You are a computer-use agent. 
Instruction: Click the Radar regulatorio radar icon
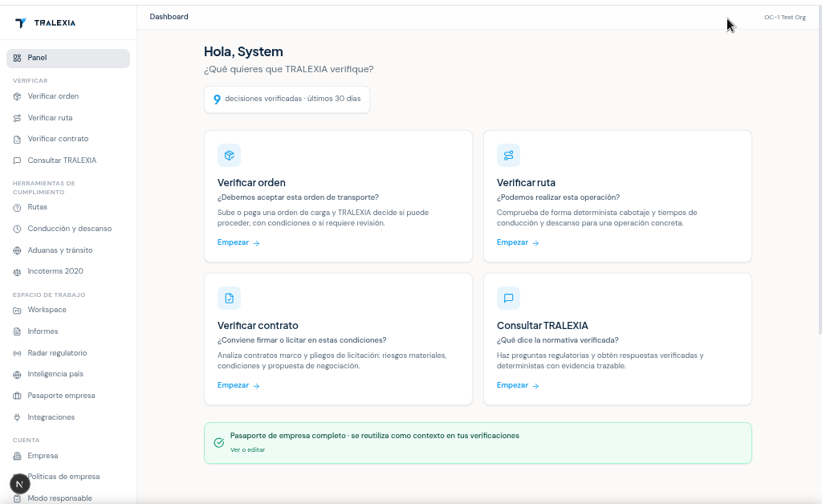coord(18,353)
